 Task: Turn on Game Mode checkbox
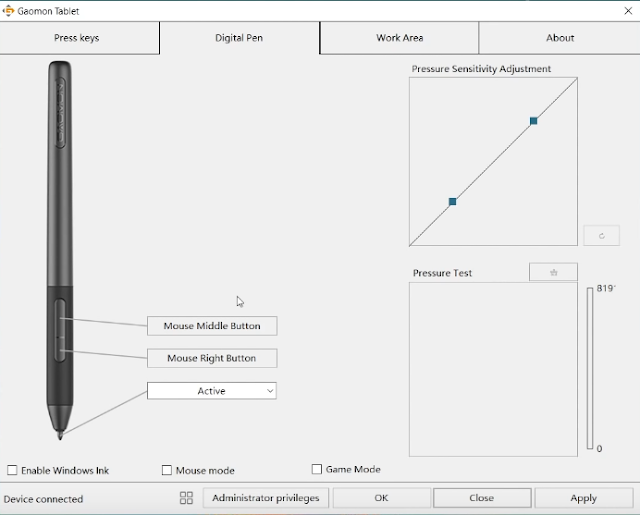point(317,469)
